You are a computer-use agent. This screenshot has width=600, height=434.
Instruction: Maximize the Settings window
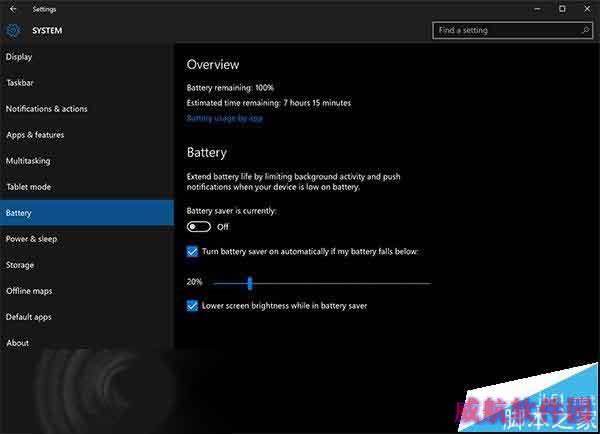coord(562,9)
